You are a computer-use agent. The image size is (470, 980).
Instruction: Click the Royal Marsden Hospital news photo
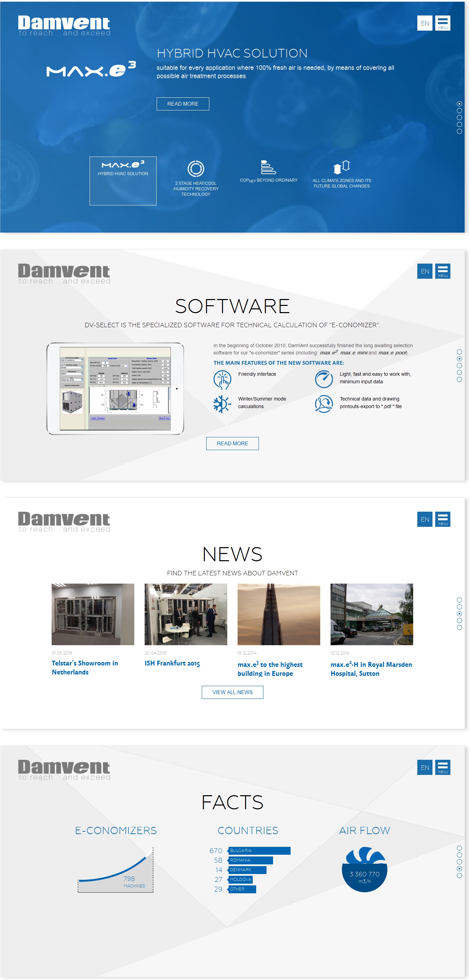click(x=372, y=615)
